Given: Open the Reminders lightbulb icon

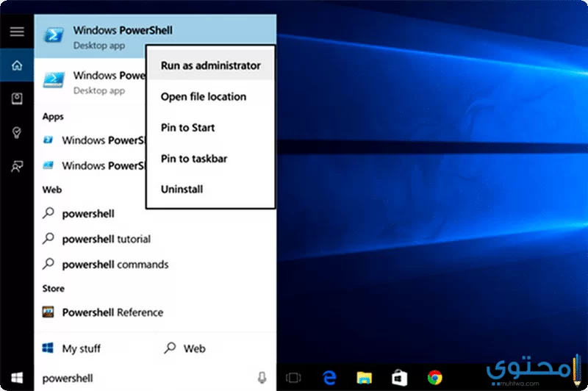Looking at the screenshot, I should click(17, 132).
